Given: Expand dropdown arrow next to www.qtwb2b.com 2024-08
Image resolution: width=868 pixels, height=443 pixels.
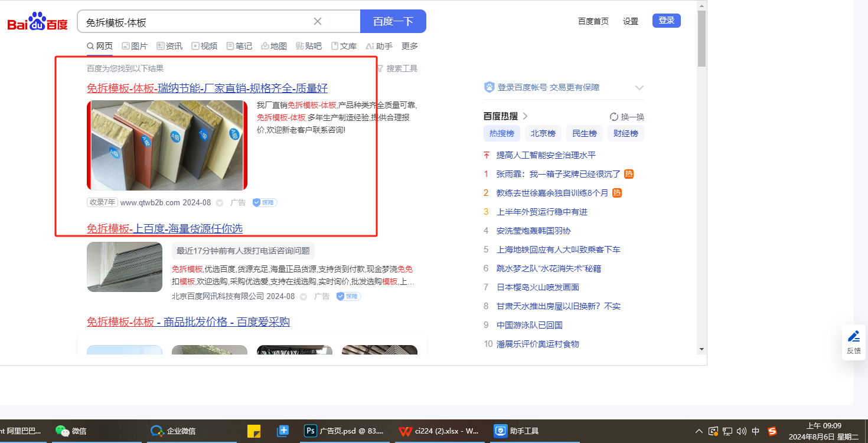Looking at the screenshot, I should point(220,203).
